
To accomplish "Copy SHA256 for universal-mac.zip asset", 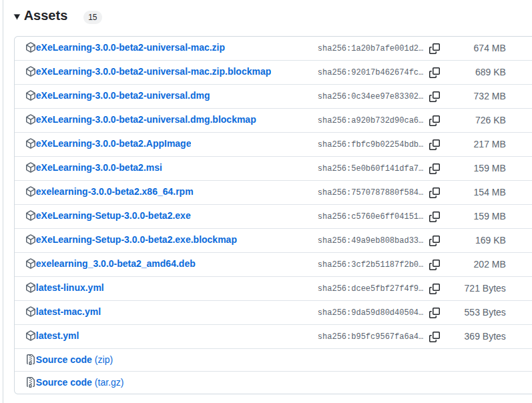I will click(435, 49).
